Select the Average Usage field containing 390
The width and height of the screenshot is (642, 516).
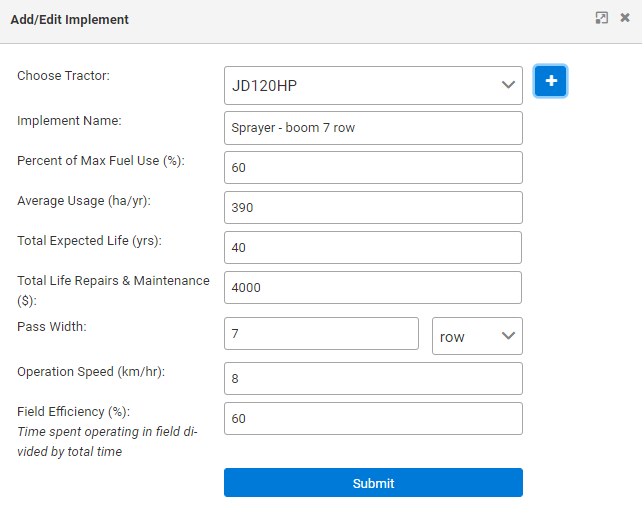(373, 208)
